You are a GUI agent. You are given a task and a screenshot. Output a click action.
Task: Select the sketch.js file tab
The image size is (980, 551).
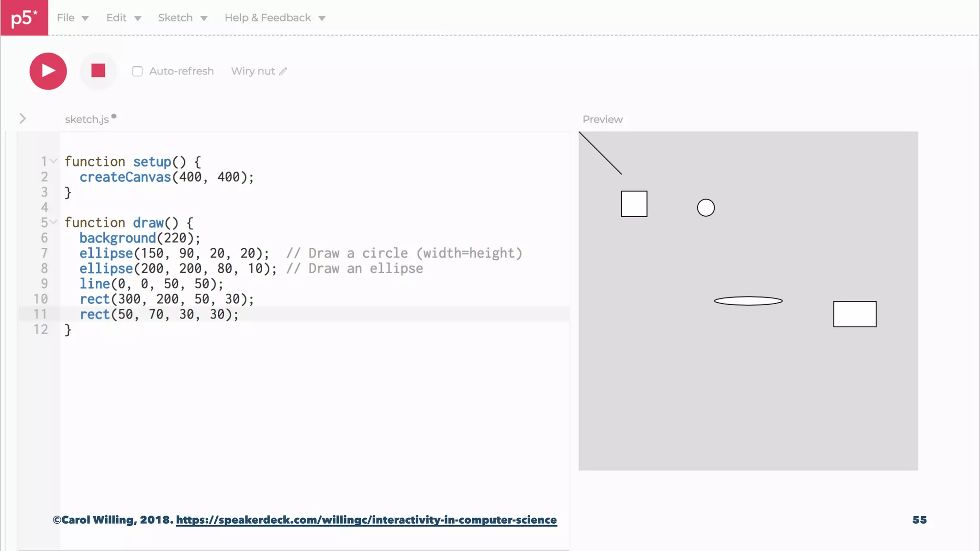[x=87, y=119]
